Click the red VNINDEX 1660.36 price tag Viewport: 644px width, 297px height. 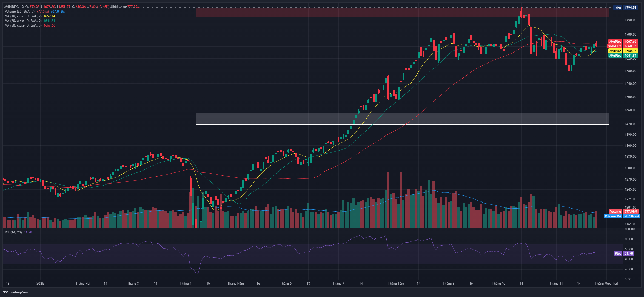click(623, 46)
